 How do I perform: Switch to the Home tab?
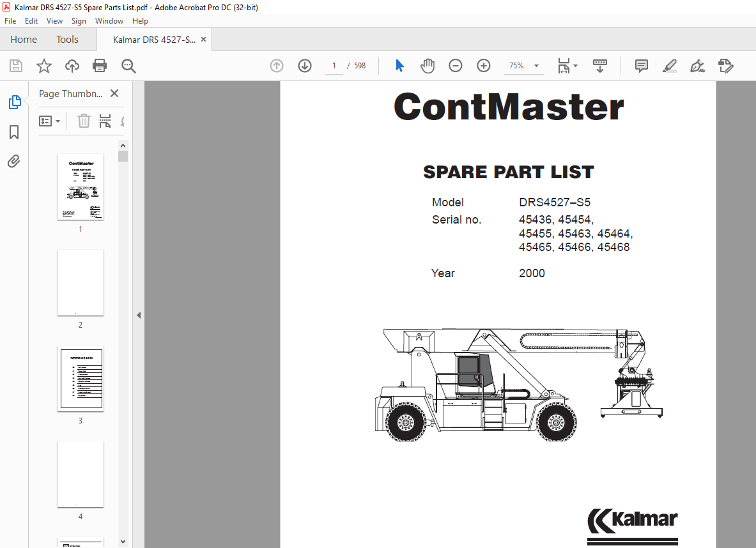(24, 40)
